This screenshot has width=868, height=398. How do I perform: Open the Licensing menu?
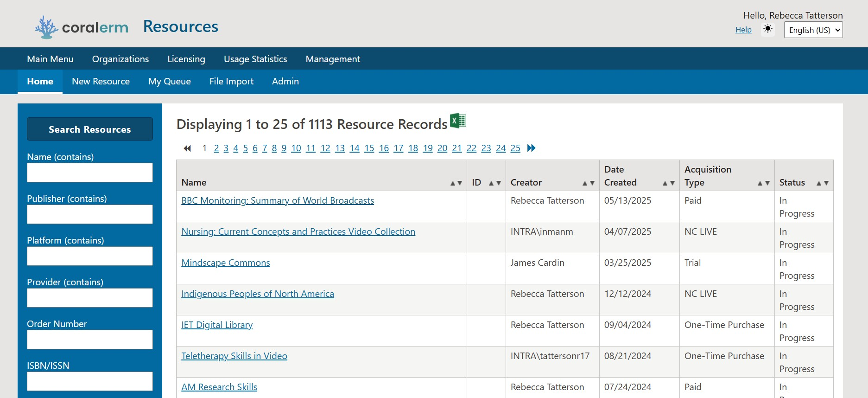point(186,59)
